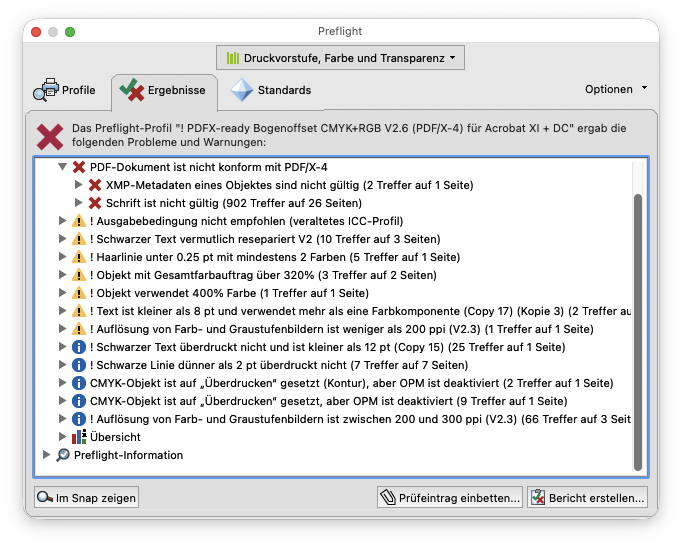
Task: Click the warning icon on Ausgabebedingung nicht empfohlen row
Action: 79,221
